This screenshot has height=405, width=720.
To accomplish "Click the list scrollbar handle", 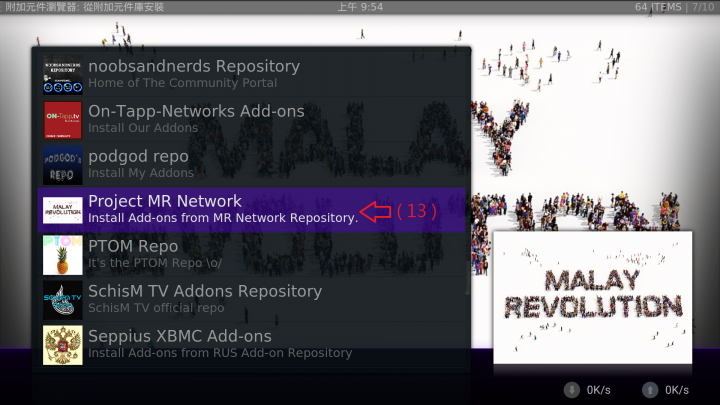I will (x=467, y=278).
